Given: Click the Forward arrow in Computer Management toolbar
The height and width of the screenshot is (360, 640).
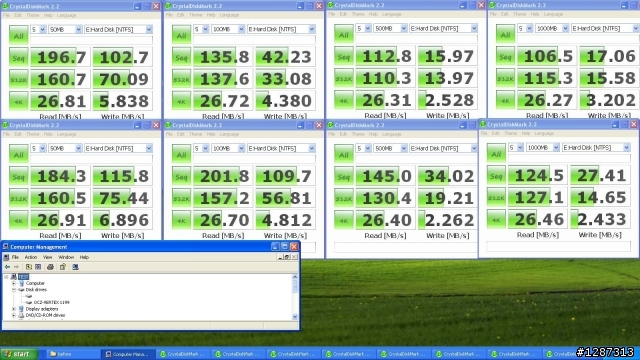Looking at the screenshot, I should [x=16, y=267].
